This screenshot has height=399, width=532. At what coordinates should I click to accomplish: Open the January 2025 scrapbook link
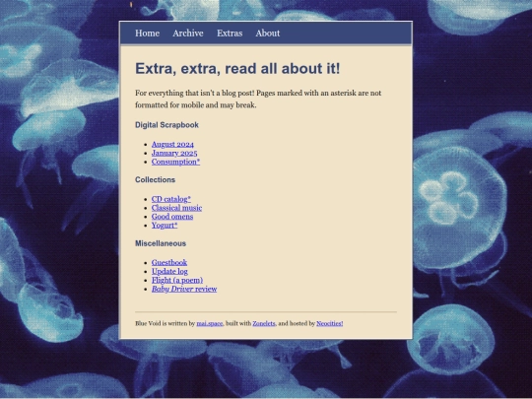click(x=174, y=154)
